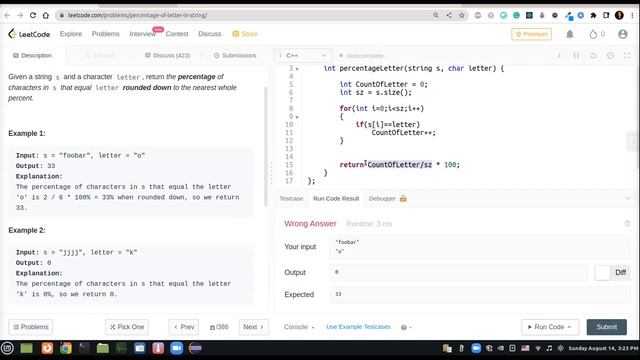Open Discuss nav item

point(209,34)
